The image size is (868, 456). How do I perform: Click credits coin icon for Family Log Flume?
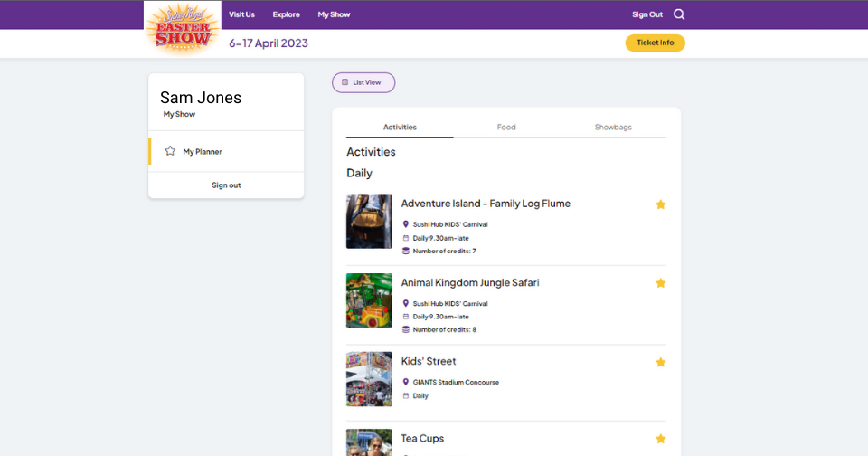(x=406, y=251)
